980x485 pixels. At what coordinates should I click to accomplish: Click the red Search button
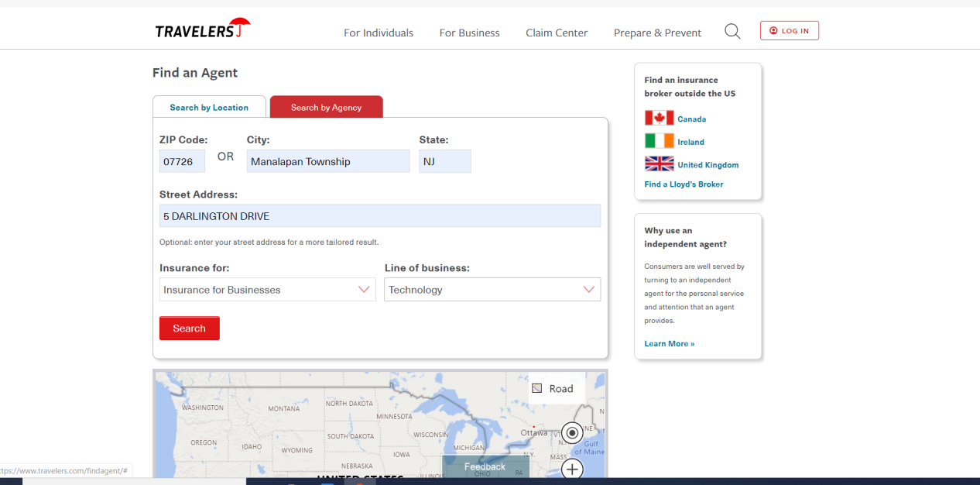pos(190,328)
